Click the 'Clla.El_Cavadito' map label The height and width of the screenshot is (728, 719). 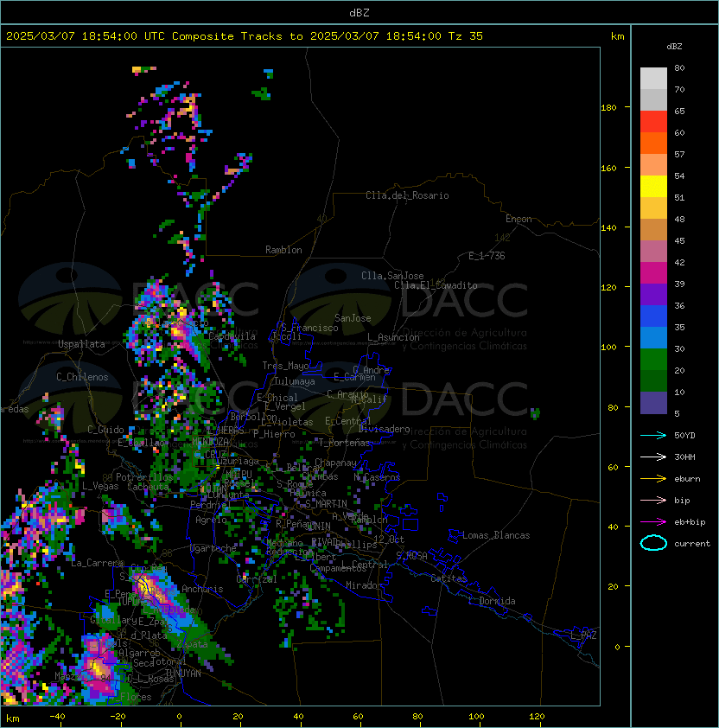pos(436,285)
